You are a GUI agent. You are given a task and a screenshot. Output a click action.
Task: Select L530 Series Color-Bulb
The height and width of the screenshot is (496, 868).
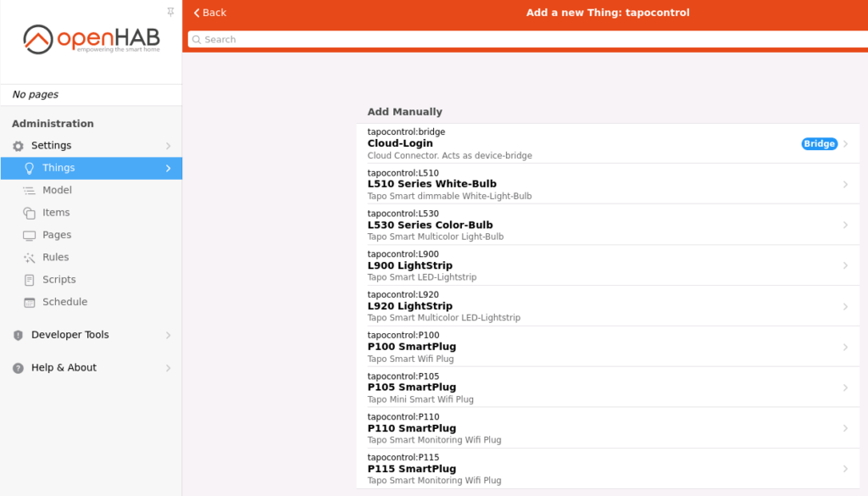coord(608,225)
